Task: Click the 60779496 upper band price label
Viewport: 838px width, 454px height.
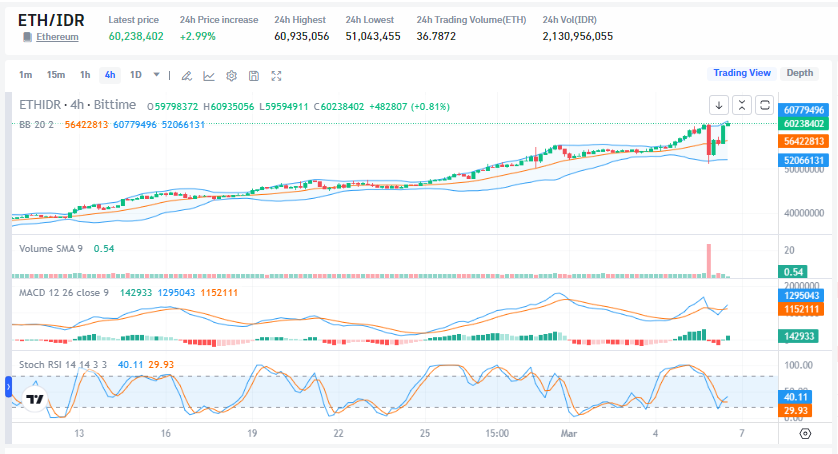Action: (804, 110)
